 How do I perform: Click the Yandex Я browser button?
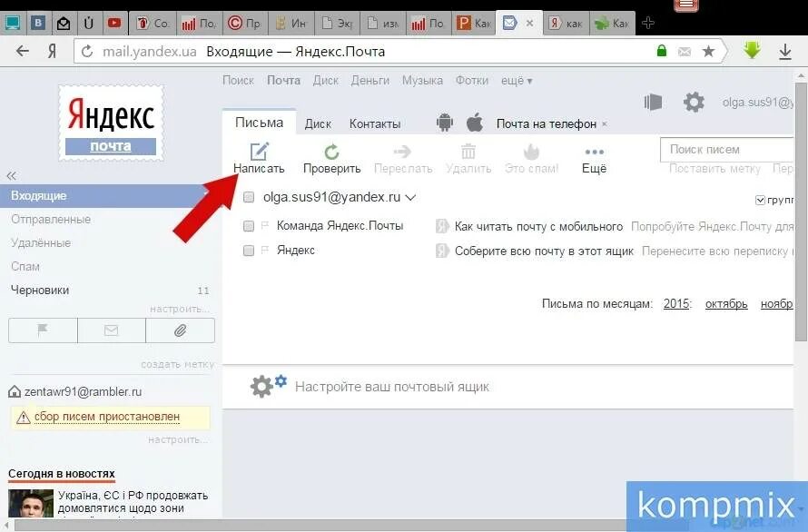(x=52, y=51)
